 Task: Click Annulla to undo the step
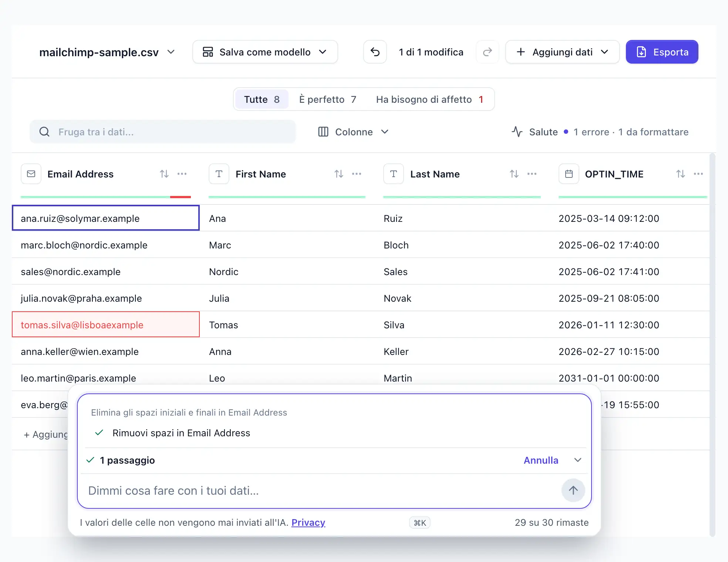[541, 460]
